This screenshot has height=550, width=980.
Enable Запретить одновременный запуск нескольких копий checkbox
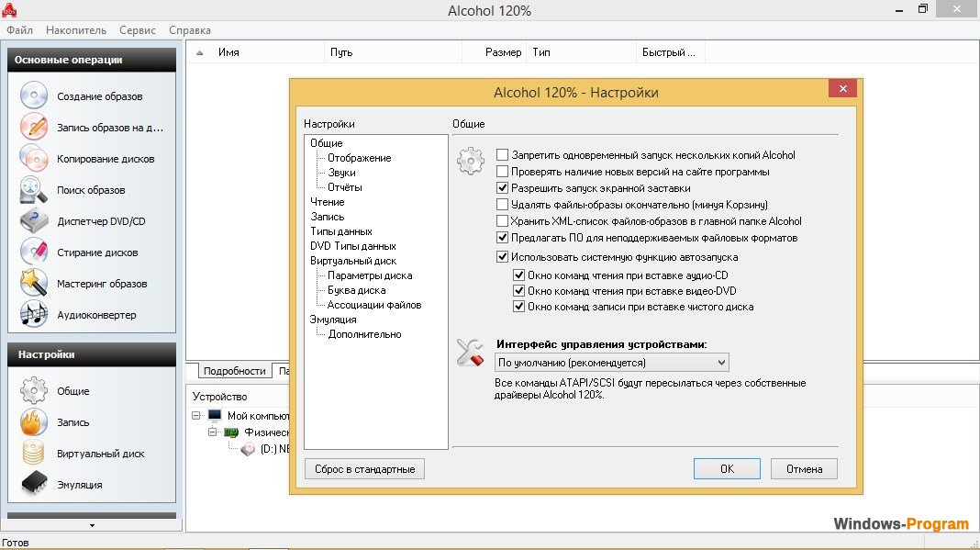tap(502, 154)
